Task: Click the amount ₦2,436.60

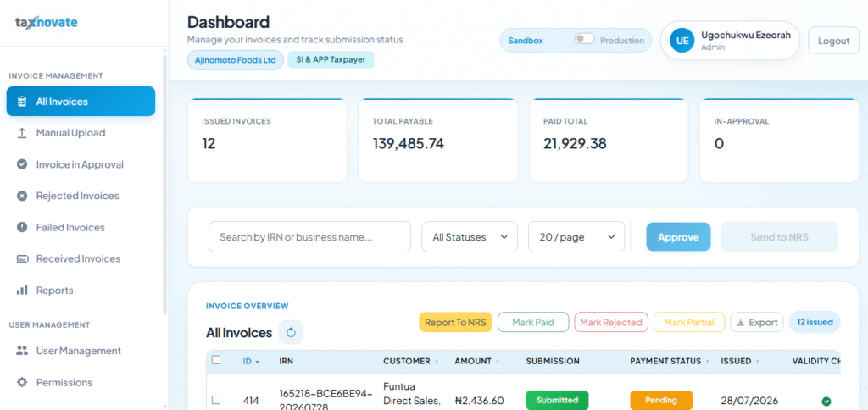Action: point(480,400)
